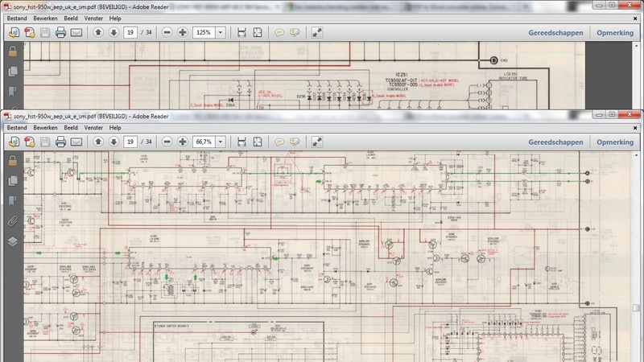Open the 125% zoom level dropdown
Image resolution: width=644 pixels, height=362 pixels.
(x=220, y=33)
